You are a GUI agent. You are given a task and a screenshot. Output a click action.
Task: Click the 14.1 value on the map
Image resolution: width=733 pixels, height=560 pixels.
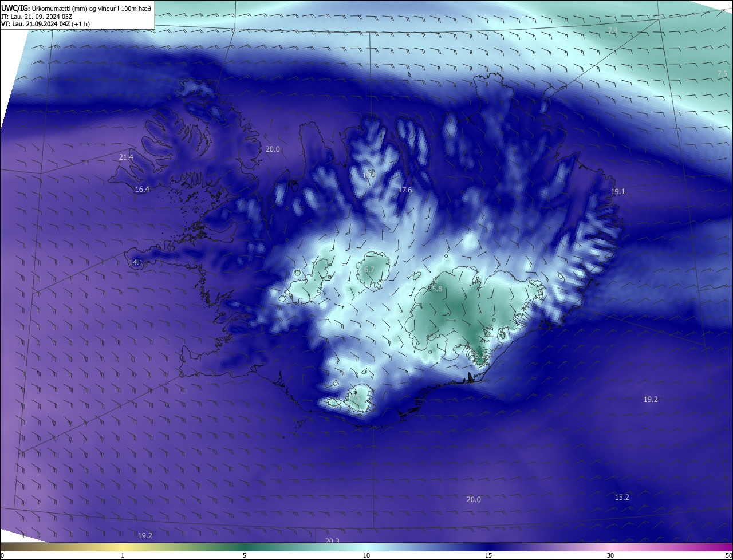tap(136, 262)
